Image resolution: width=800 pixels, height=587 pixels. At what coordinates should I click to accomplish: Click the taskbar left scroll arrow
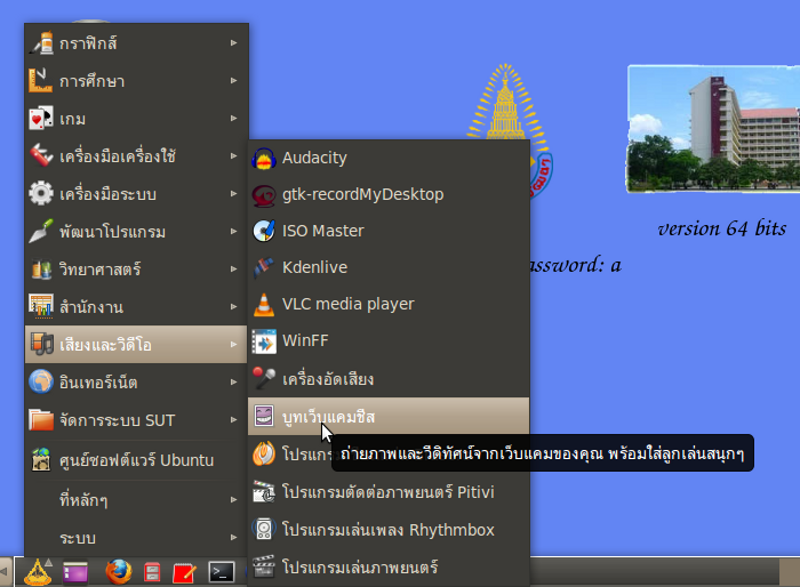[5, 572]
